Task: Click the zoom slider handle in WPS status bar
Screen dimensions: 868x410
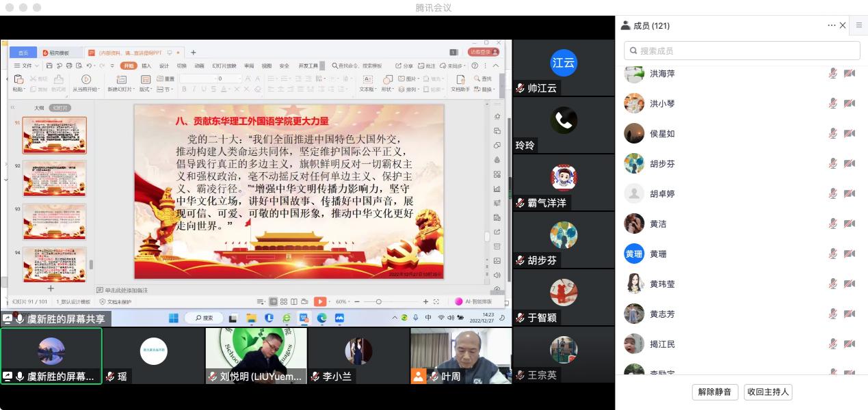Action: tap(378, 301)
